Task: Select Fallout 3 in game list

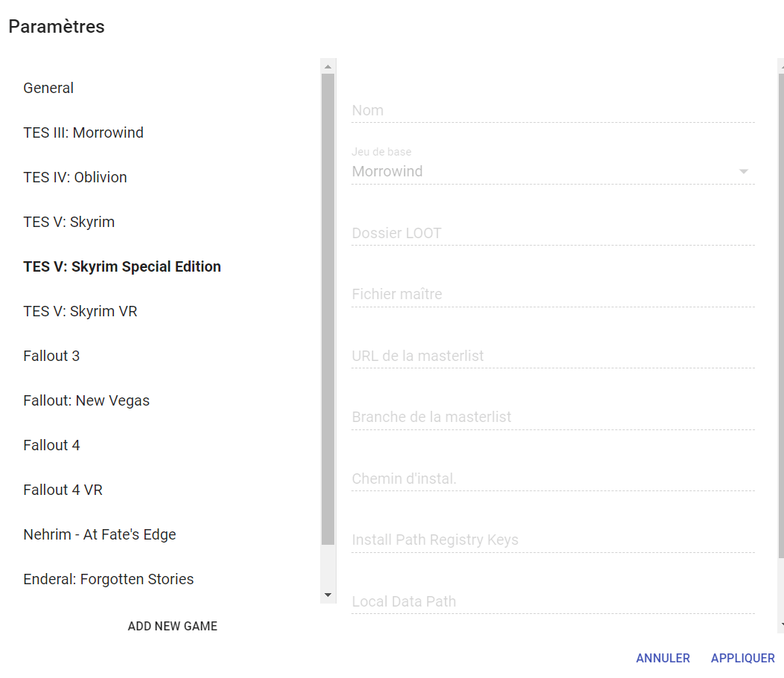Action: 51,356
